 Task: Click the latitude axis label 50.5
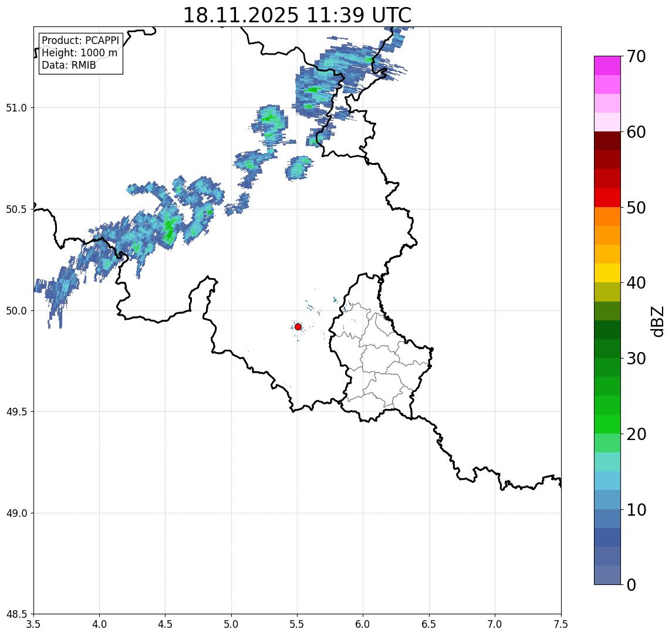click(16, 209)
